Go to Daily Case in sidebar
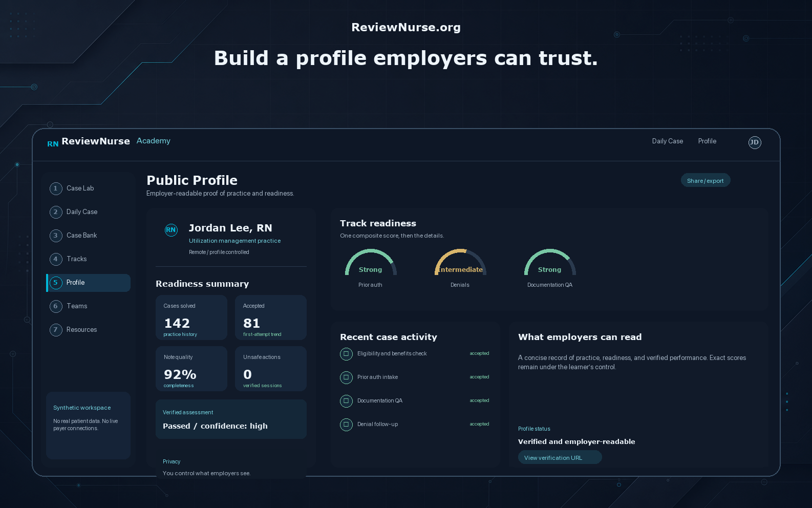This screenshot has height=508, width=812. pyautogui.click(x=88, y=212)
